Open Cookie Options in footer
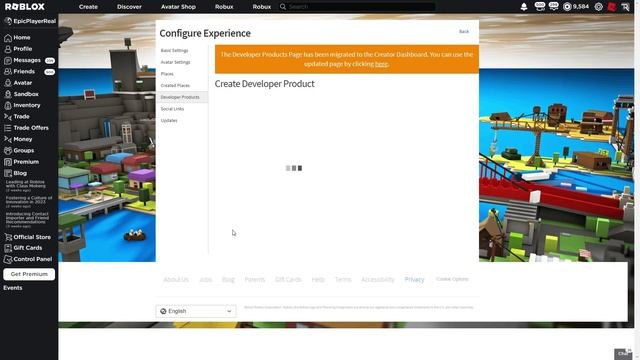Viewport: 640px width, 360px height. (x=452, y=279)
